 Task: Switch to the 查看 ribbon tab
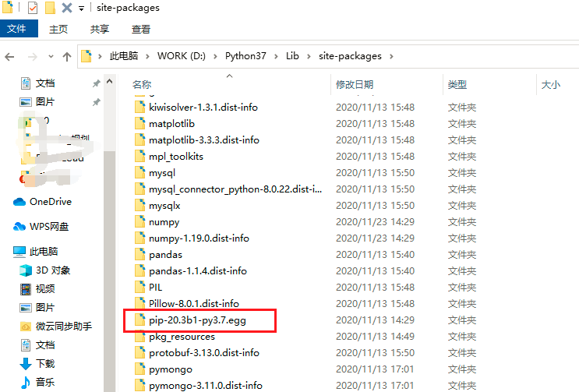click(141, 29)
